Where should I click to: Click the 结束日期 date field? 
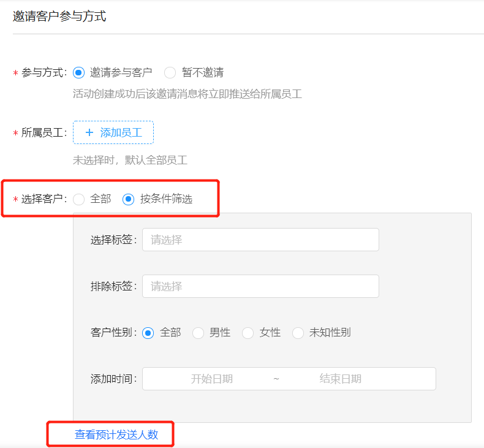coord(341,379)
